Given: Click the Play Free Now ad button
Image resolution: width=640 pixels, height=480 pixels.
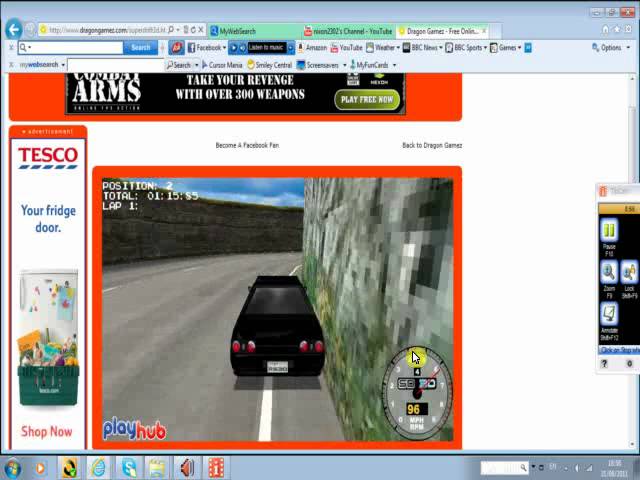Looking at the screenshot, I should coord(367,100).
